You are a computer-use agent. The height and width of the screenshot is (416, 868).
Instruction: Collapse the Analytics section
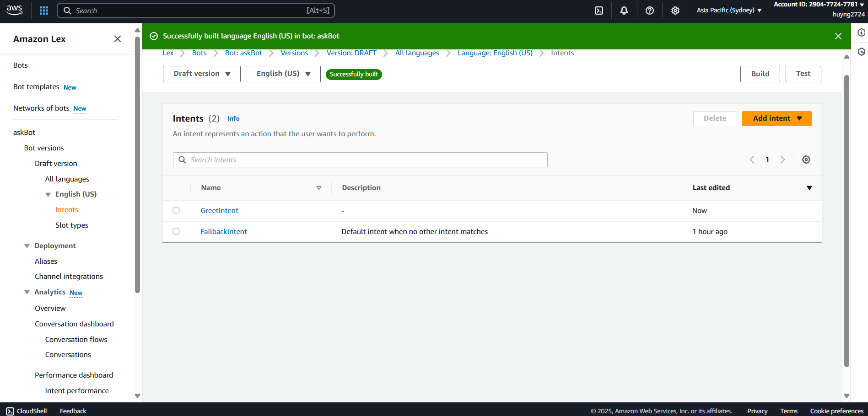[27, 292]
